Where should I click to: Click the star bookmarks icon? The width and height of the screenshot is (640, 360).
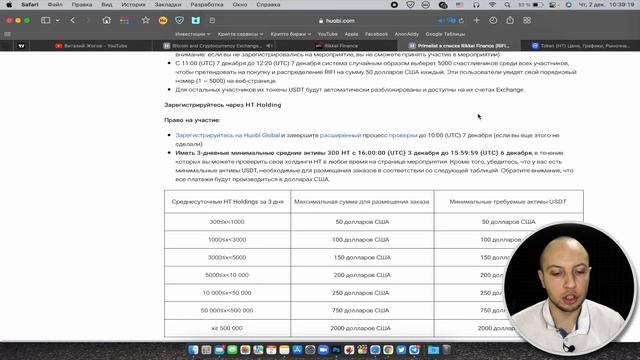click(x=145, y=20)
